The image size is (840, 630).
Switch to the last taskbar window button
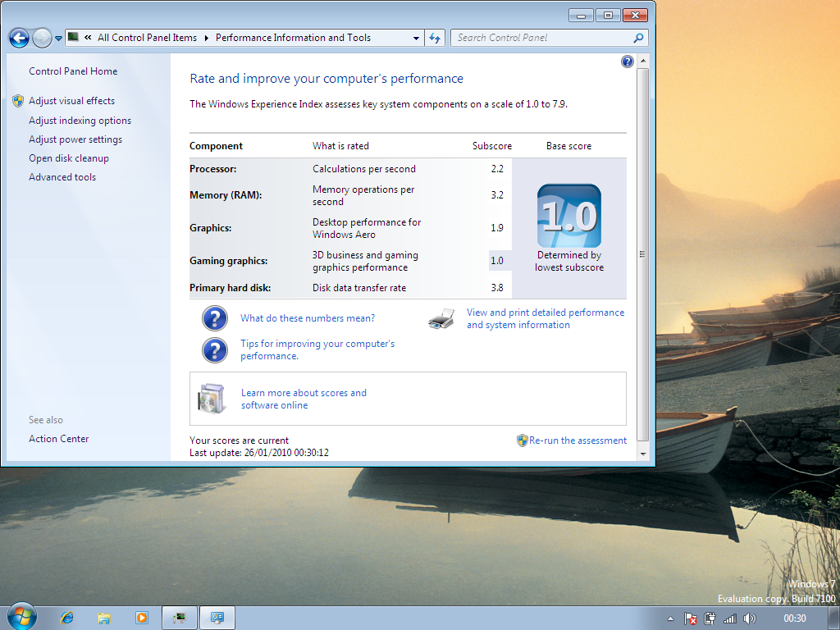pyautogui.click(x=217, y=618)
